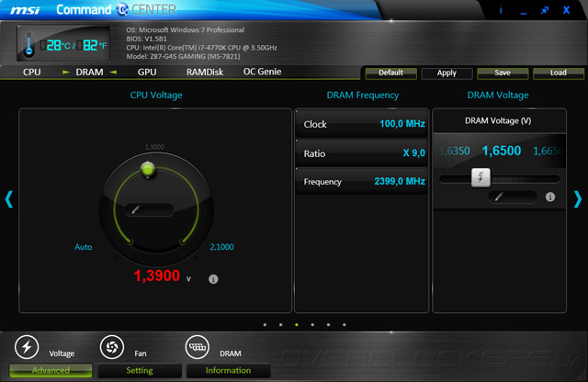This screenshot has height=382, width=588.
Task: Open the Setting button
Action: coord(140,370)
